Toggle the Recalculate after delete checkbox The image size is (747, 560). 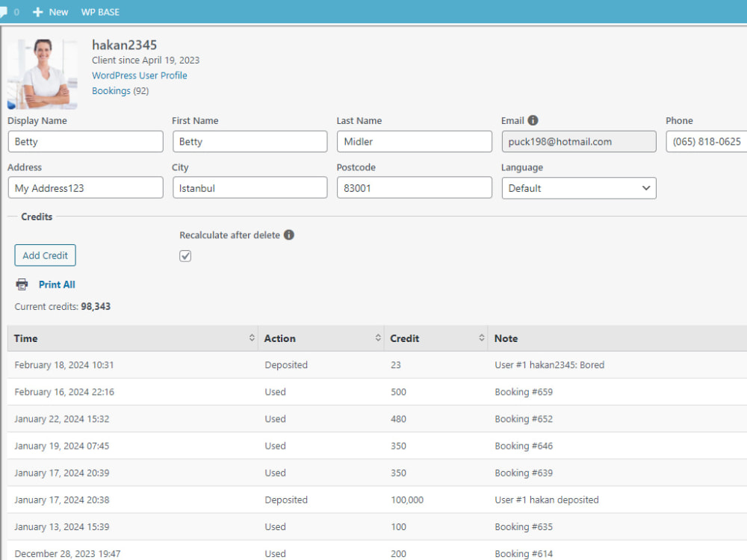tap(185, 255)
